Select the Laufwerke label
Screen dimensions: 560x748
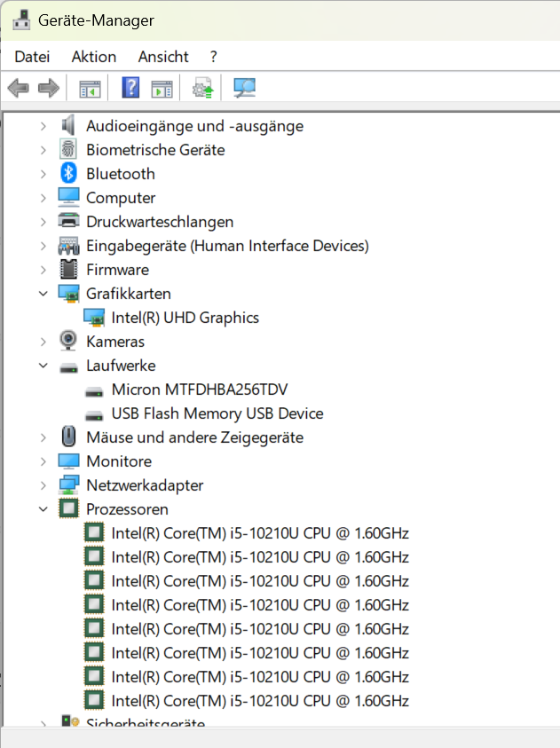pyautogui.click(x=121, y=366)
